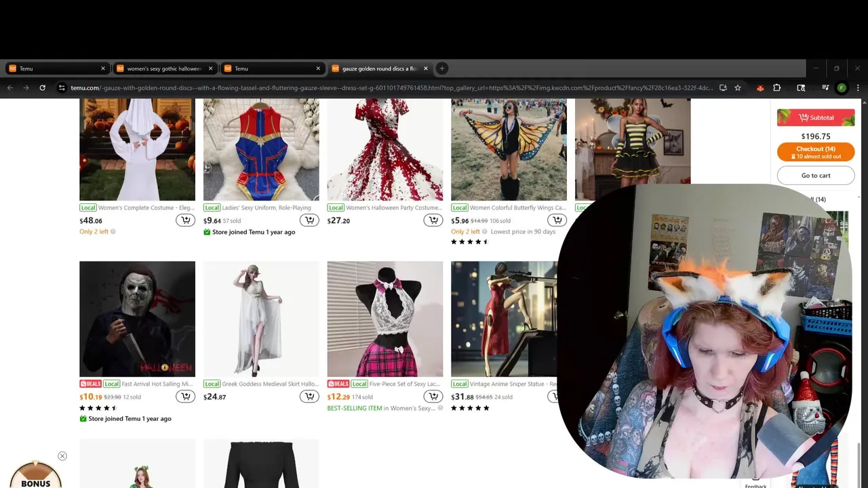Screen dimensions: 868x488
Task: Reload the current Temu page
Action: tap(43, 87)
